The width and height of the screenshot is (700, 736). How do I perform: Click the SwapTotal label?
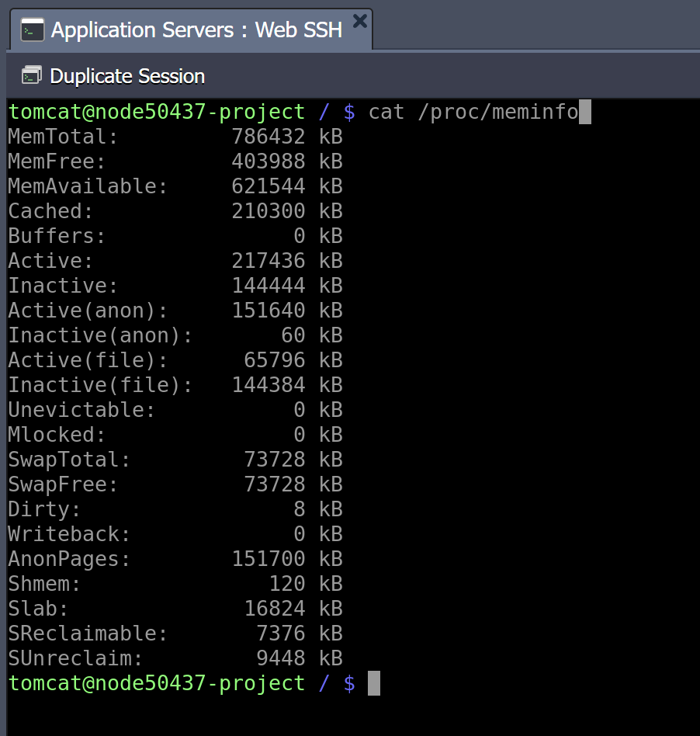(x=69, y=460)
